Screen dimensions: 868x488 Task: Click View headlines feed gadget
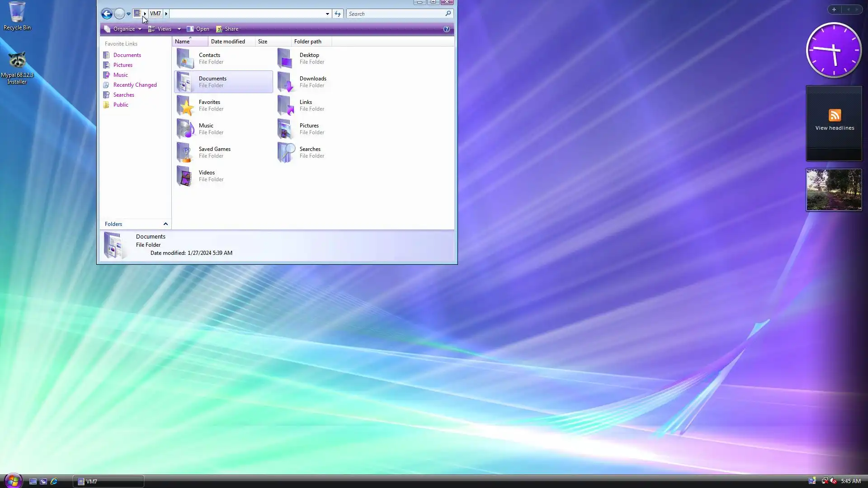pos(834,120)
